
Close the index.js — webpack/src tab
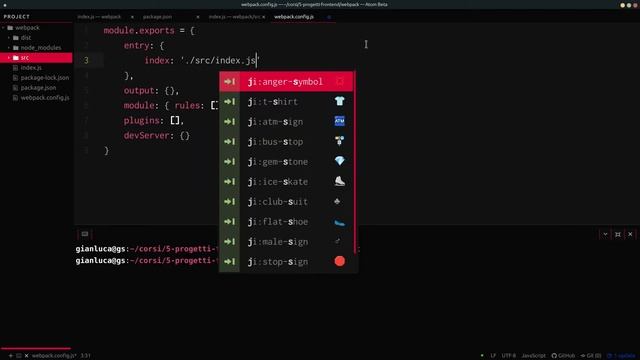264,17
